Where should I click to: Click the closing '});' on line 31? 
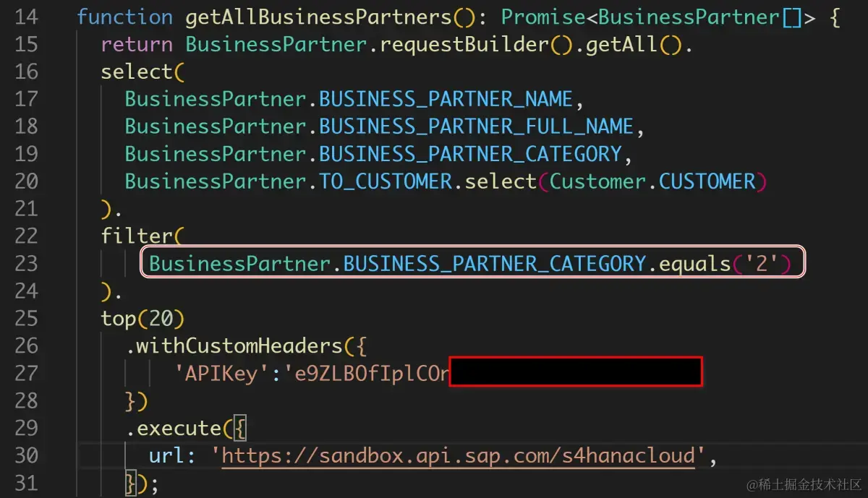pyautogui.click(x=142, y=484)
